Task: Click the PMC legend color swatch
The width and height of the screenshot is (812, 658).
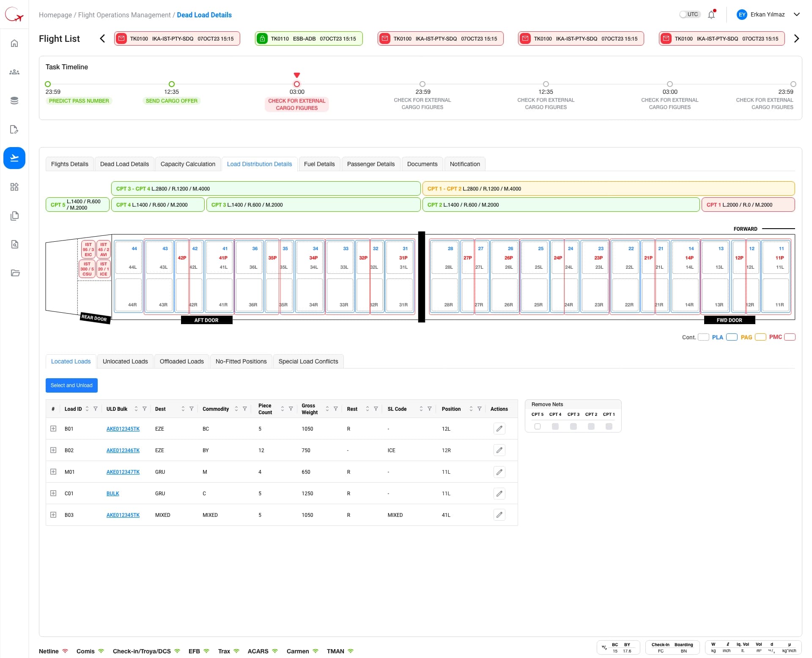Action: click(x=790, y=337)
